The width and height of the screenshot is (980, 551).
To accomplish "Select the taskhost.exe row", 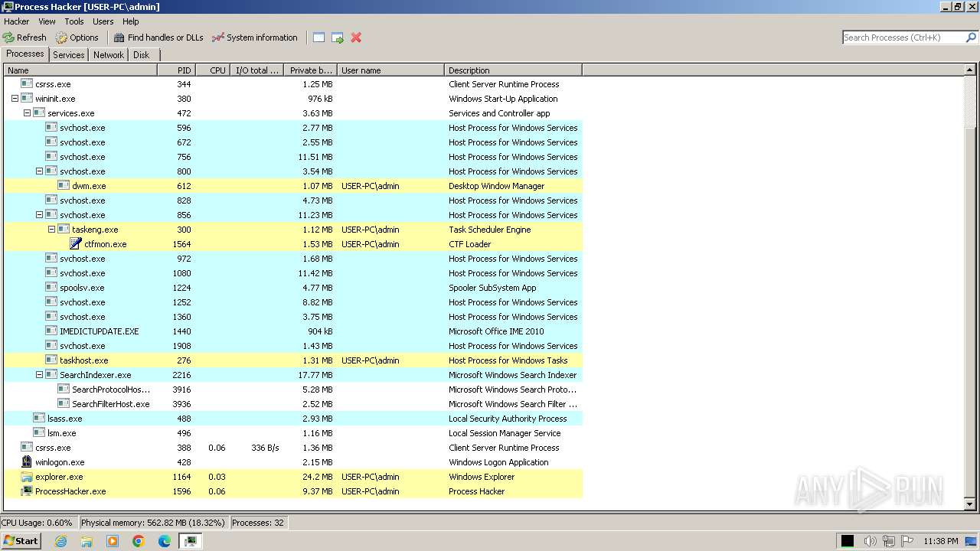I will (x=293, y=360).
